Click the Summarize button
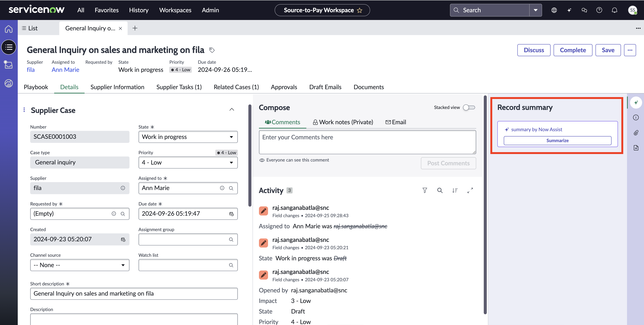Image resolution: width=644 pixels, height=325 pixels. (x=557, y=140)
